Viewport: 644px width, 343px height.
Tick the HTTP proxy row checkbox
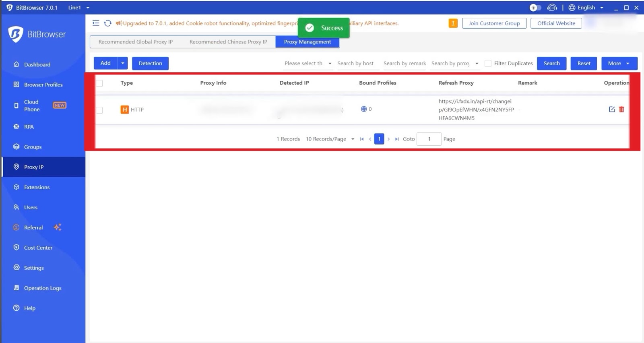(x=99, y=110)
